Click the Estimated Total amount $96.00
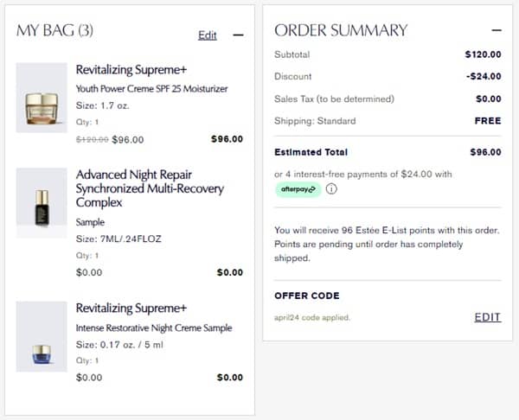 click(x=483, y=152)
